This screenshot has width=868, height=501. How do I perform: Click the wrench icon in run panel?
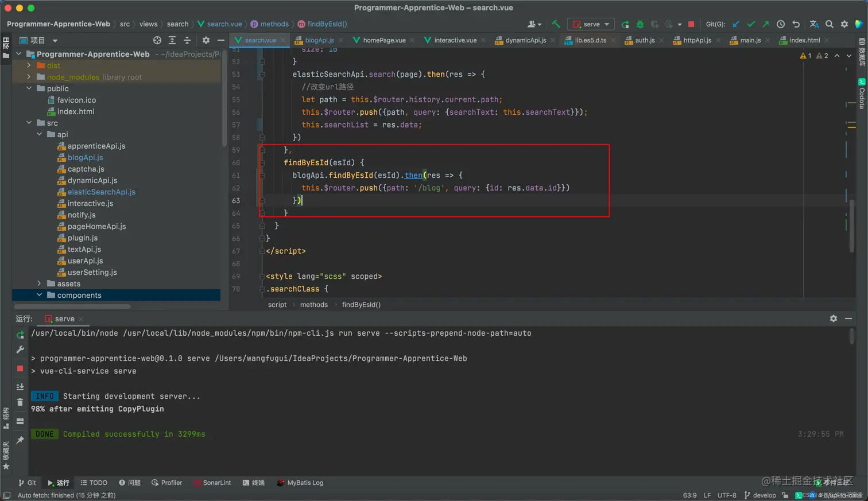(x=20, y=349)
